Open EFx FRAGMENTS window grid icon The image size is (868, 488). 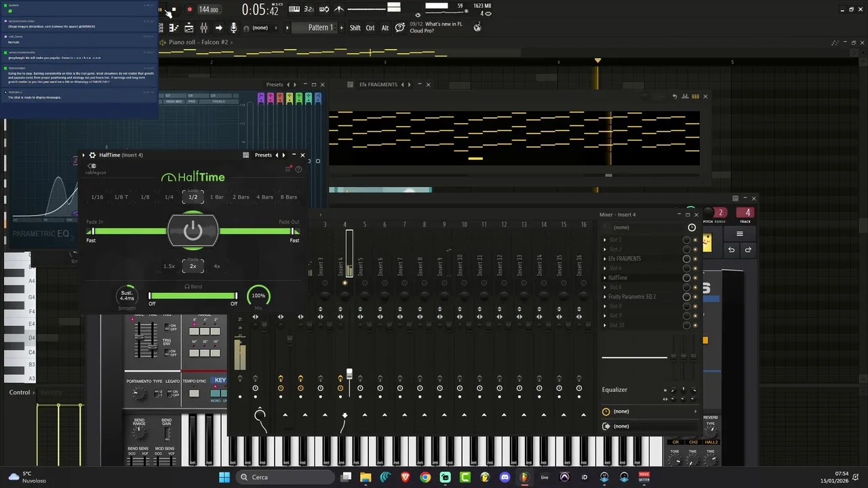[x=351, y=85]
